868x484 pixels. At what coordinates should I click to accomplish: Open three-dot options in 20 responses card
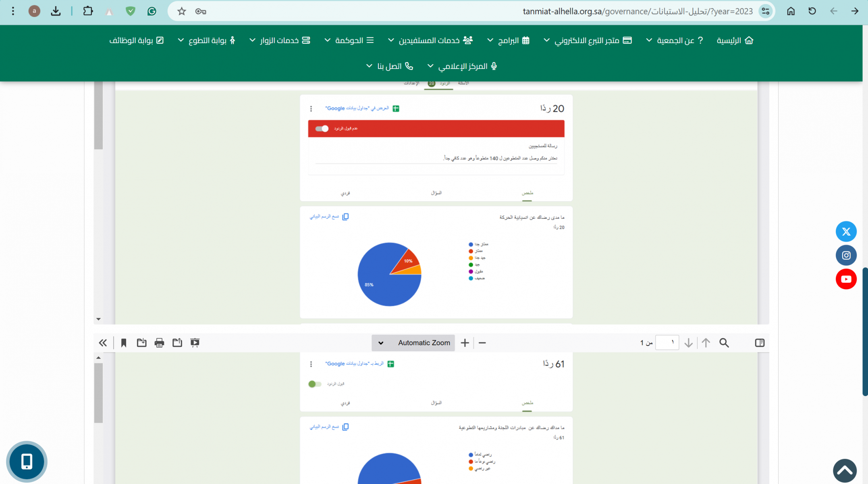[x=311, y=109]
